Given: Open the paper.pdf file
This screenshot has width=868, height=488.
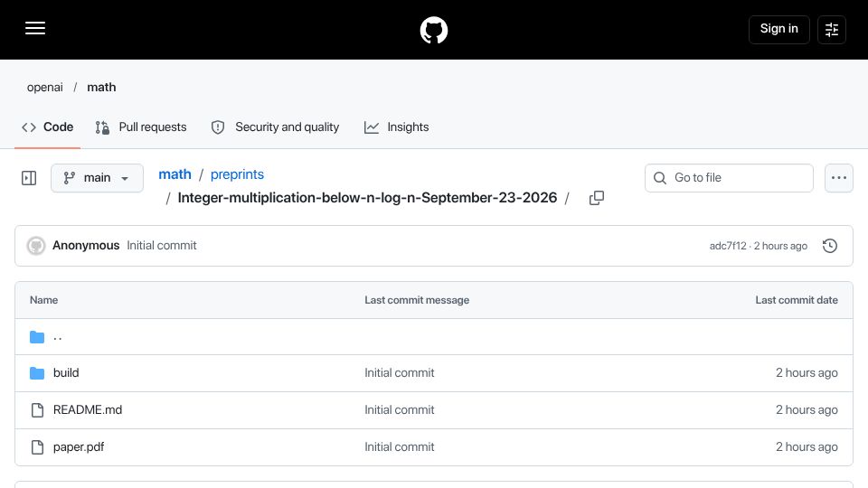Looking at the screenshot, I should (79, 447).
